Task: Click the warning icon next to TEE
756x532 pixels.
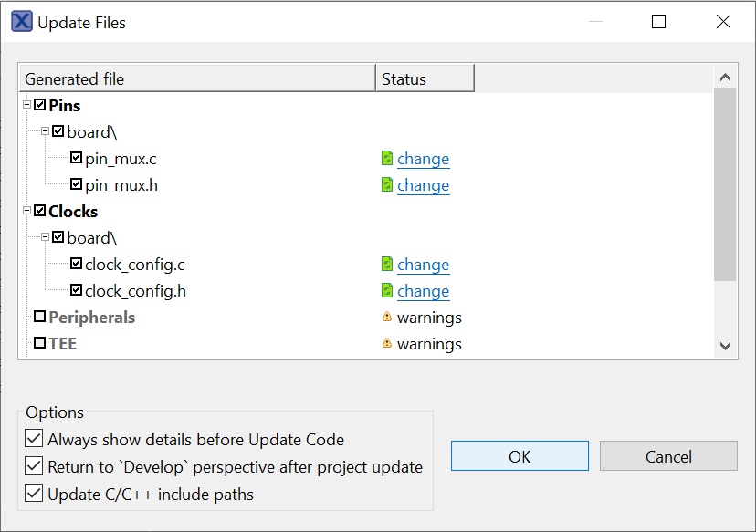Action: coord(387,344)
